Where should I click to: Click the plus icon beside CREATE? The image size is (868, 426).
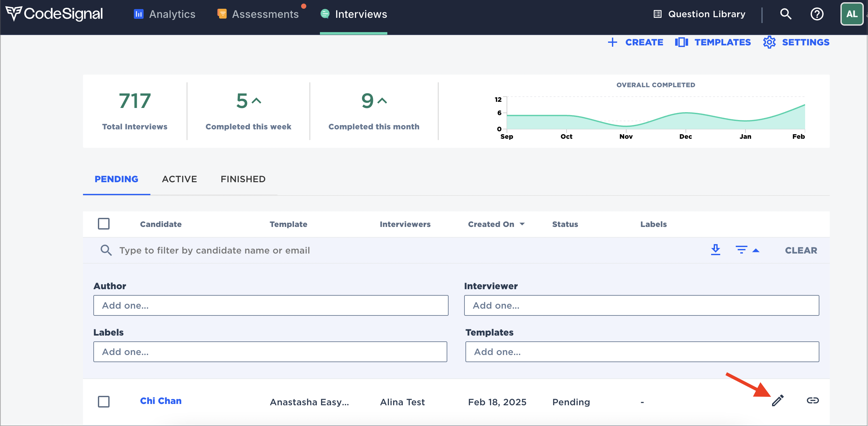click(612, 42)
